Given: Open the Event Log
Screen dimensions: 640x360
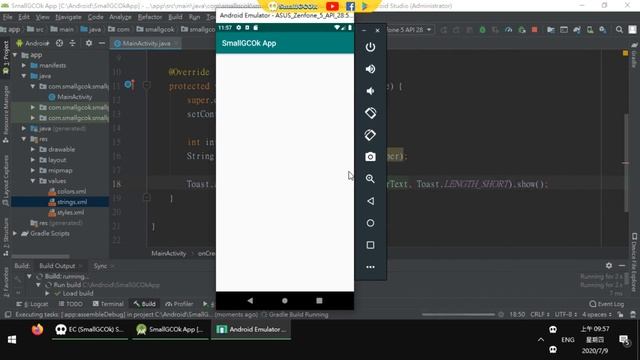Looking at the screenshot, I should [x=607, y=304].
